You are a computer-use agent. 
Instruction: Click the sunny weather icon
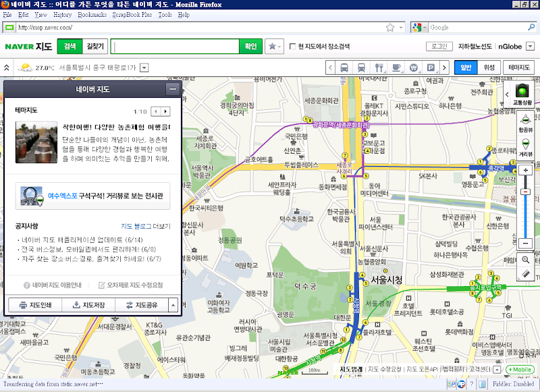25,67
